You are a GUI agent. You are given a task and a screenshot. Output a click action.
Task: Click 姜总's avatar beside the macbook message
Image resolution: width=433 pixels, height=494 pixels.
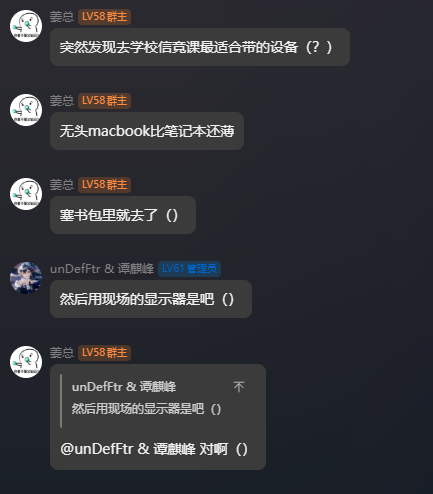pyautogui.click(x=26, y=110)
